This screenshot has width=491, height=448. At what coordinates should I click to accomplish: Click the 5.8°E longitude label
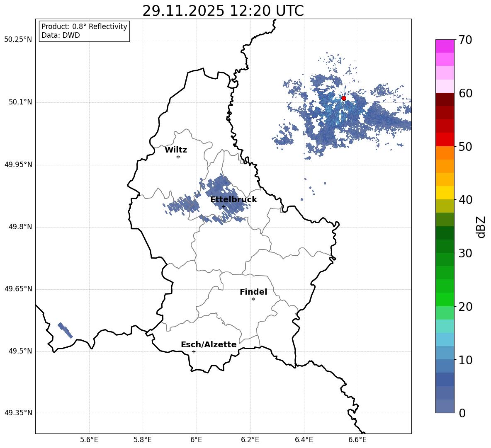[143, 440]
